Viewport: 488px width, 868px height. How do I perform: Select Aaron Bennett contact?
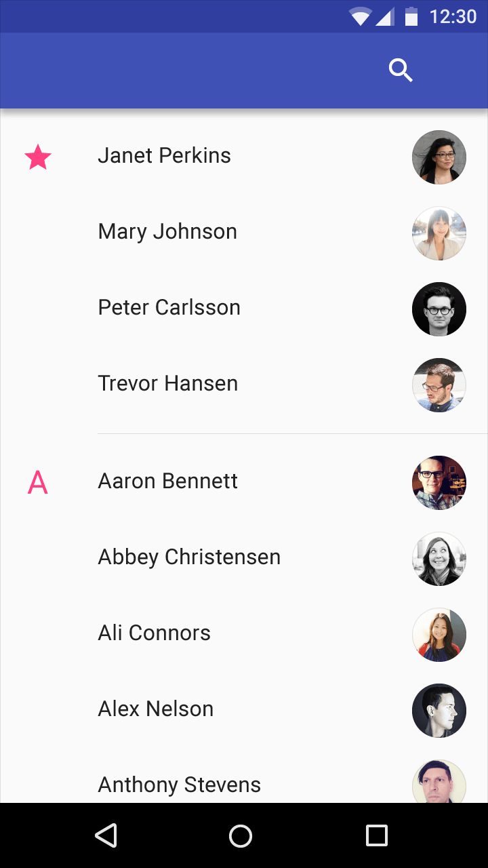pos(244,483)
